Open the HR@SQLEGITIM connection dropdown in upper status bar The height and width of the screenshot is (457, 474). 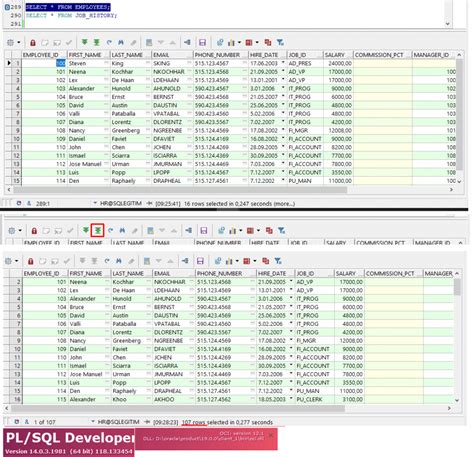coord(95,203)
